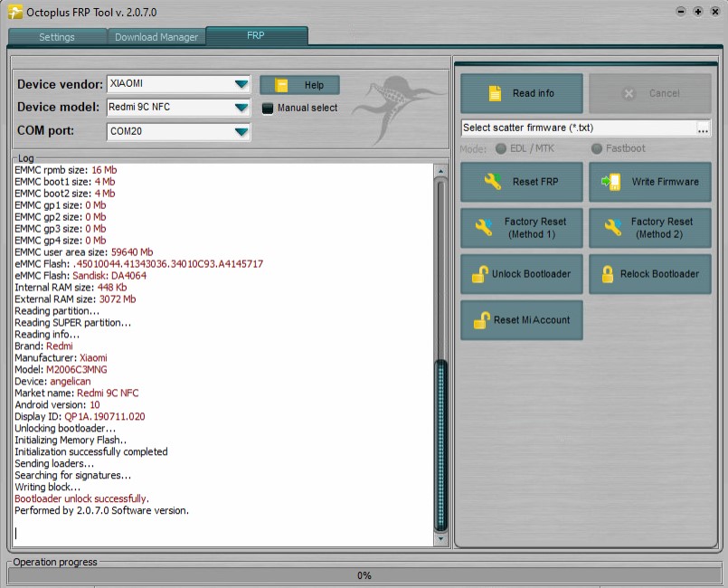Image resolution: width=728 pixels, height=588 pixels.
Task: Click the Reset Mi Account button label
Action: point(532,320)
